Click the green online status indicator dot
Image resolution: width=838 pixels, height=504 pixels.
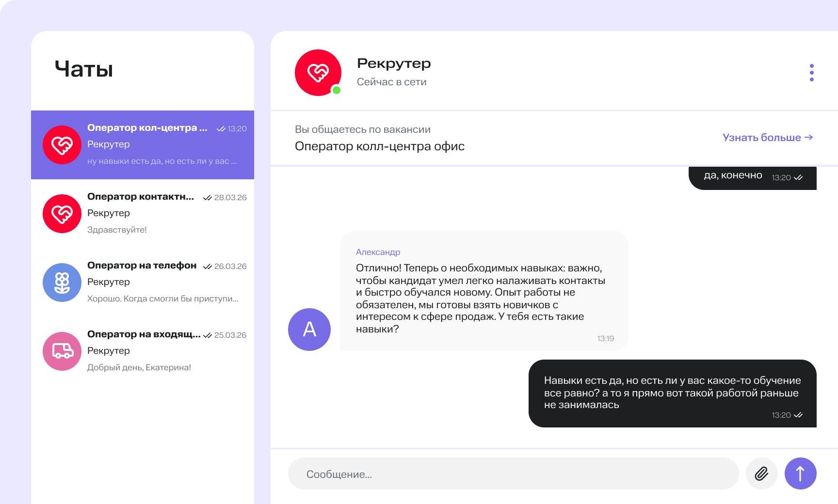(337, 90)
